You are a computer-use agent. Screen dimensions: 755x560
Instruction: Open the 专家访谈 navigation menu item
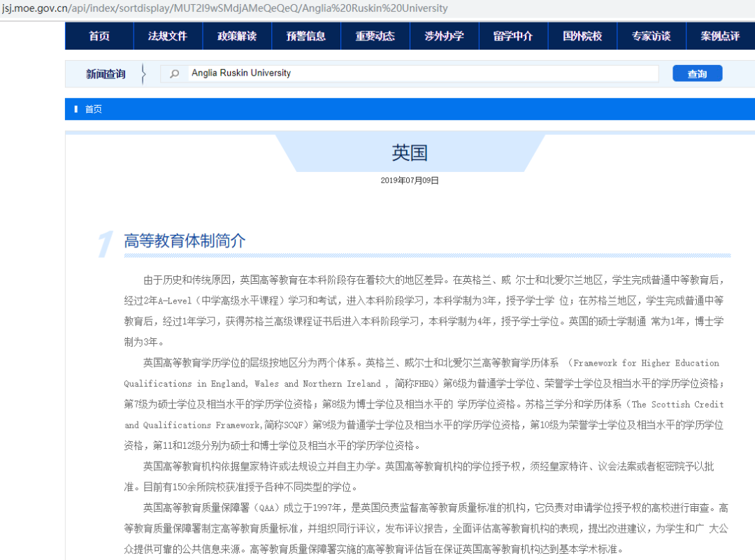pyautogui.click(x=651, y=35)
